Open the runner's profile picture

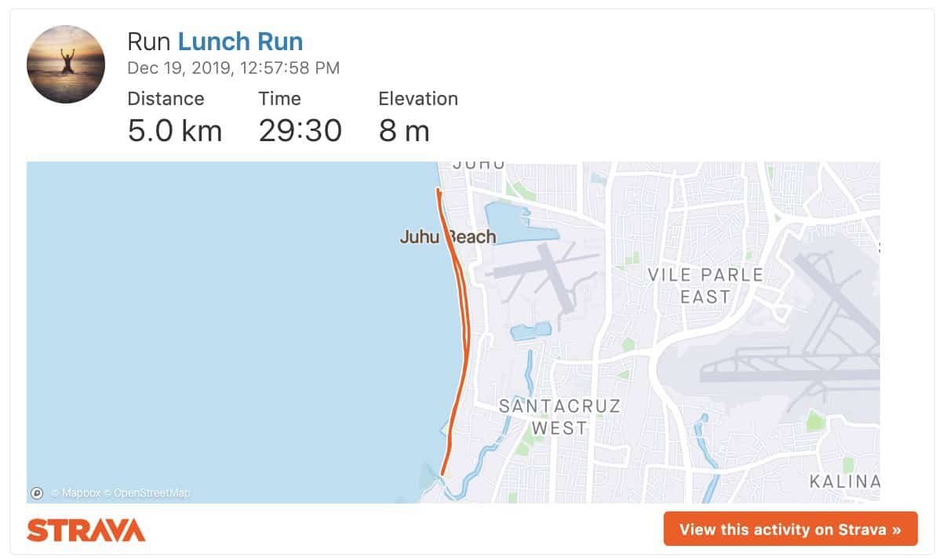pyautogui.click(x=66, y=64)
